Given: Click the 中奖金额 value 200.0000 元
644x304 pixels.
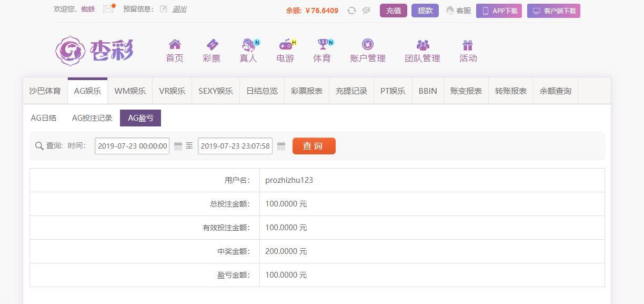Looking at the screenshot, I should (x=286, y=251).
